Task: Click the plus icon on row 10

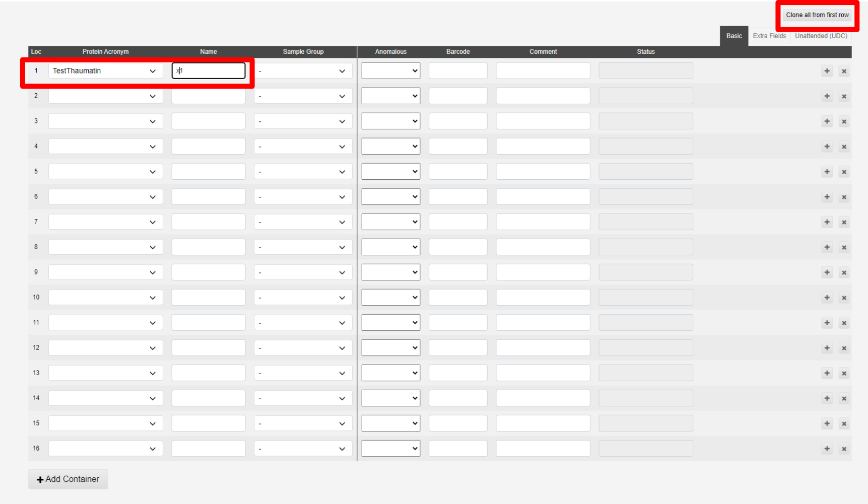Action: point(827,297)
